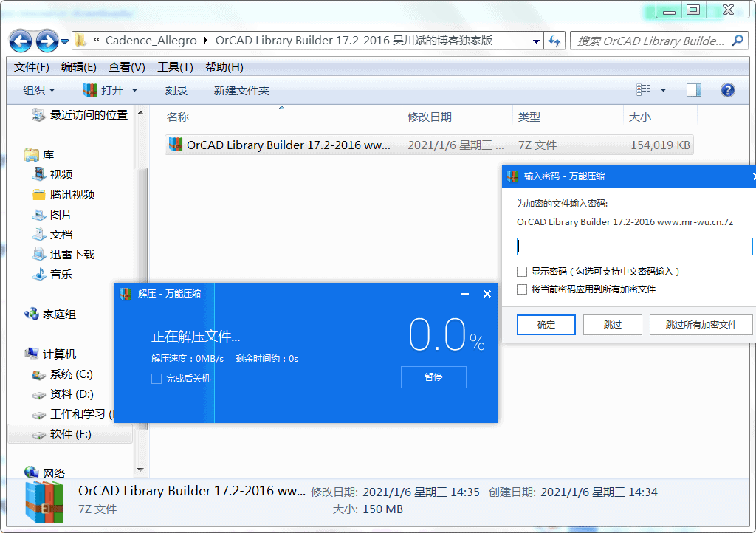Click the change view icon
Screen dimensions: 756x533
click(x=644, y=89)
